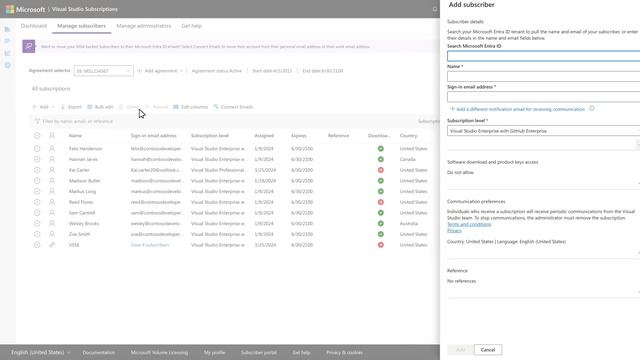The height and width of the screenshot is (360, 640).
Task: Sort by the Name column header
Action: 76,136
